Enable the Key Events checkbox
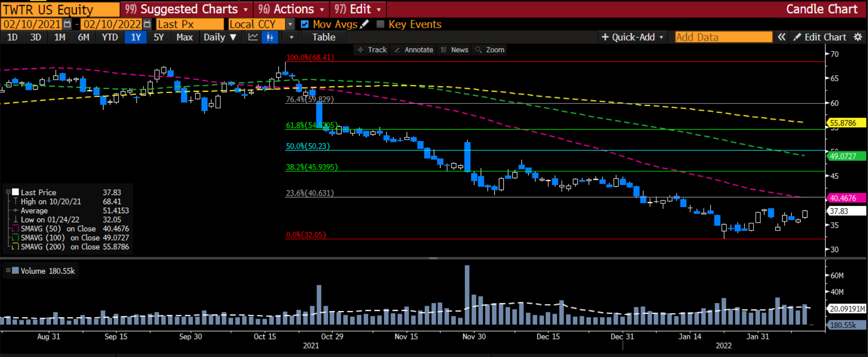 [380, 24]
